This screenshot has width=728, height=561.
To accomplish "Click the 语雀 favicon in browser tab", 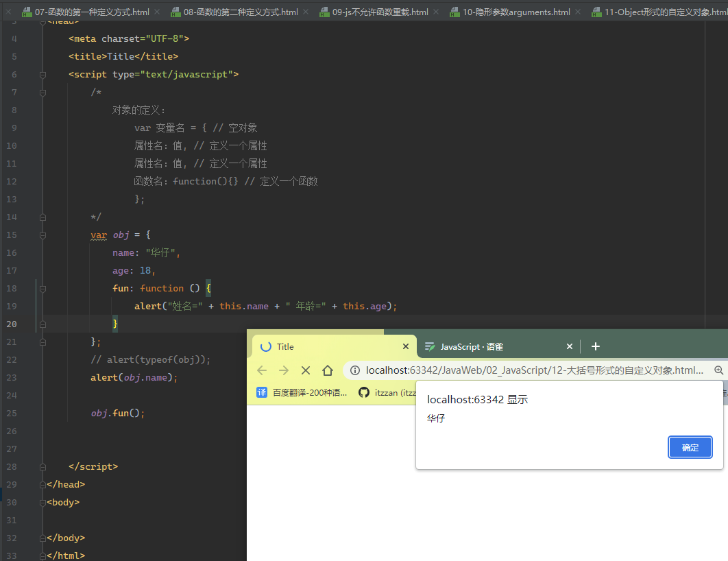I will (430, 346).
